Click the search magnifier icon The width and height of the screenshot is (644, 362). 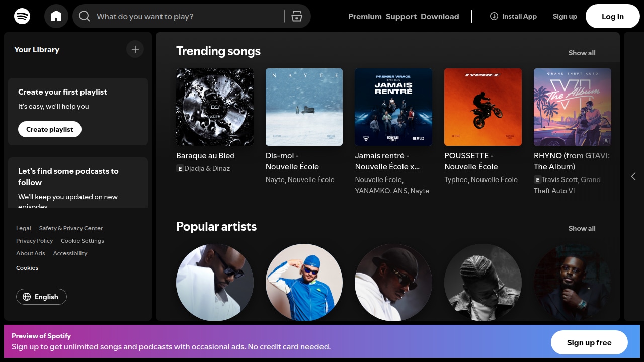85,16
